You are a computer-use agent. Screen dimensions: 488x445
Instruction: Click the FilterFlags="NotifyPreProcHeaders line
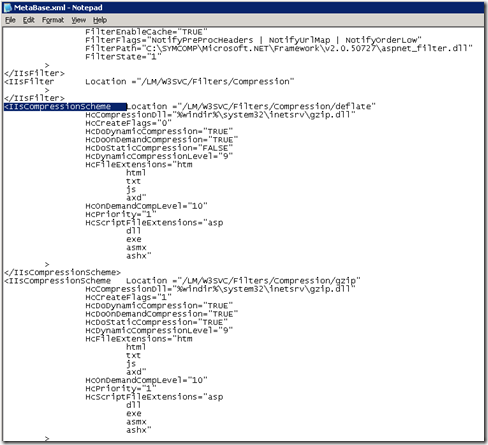click(x=253, y=40)
